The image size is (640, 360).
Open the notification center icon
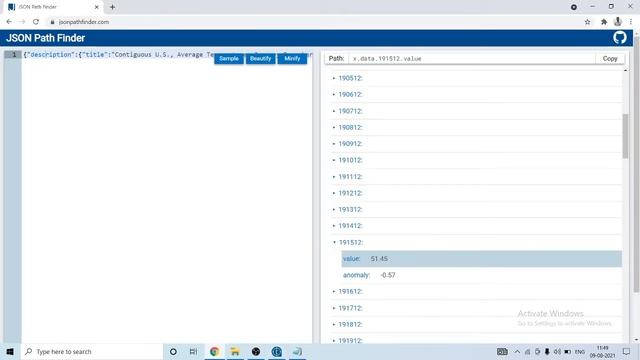click(627, 351)
